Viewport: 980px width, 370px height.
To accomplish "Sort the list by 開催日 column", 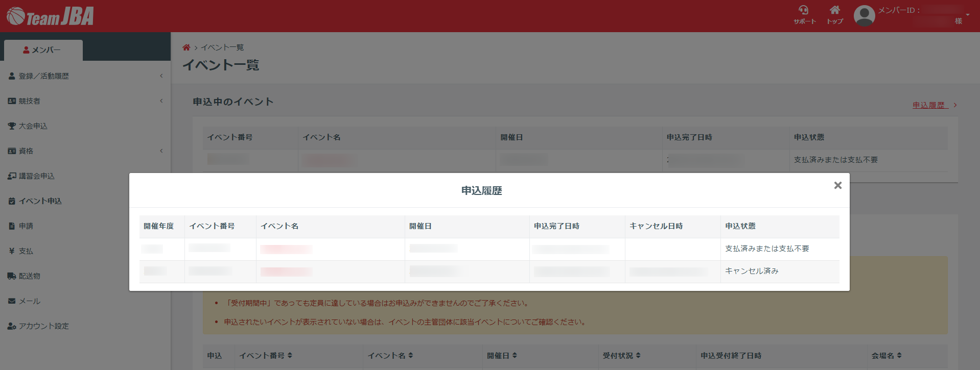I will [x=502, y=356].
